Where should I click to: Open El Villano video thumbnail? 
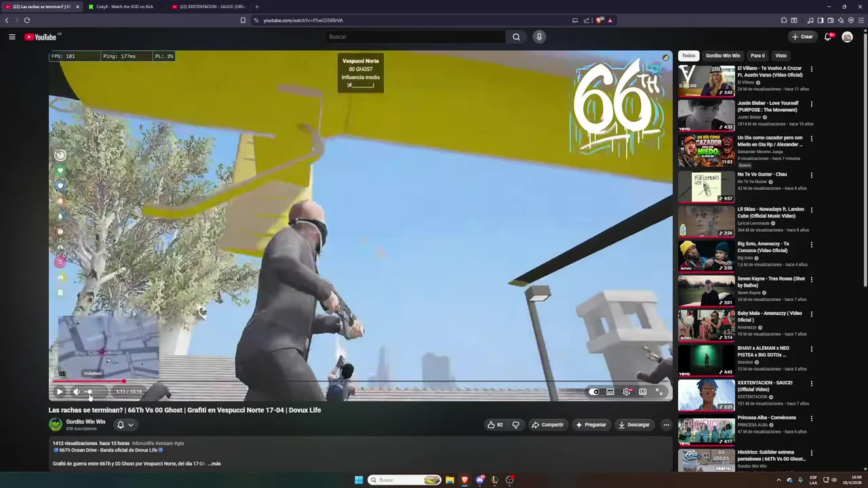[x=707, y=81]
